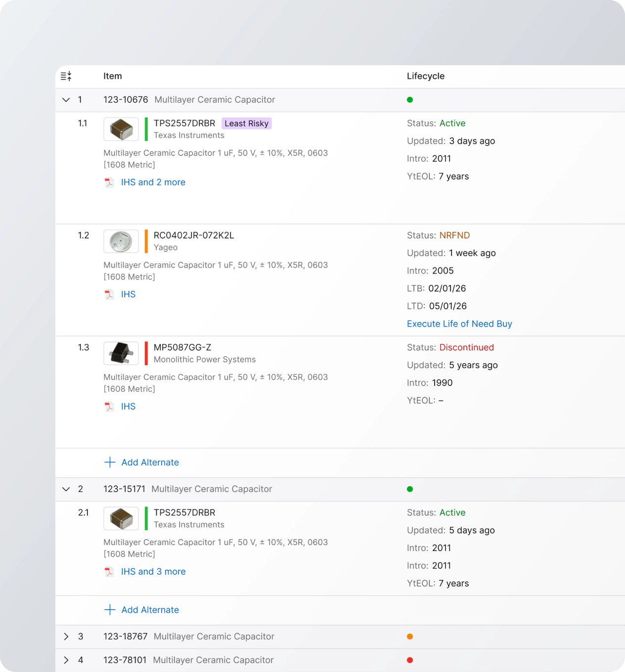This screenshot has height=672, width=625.
Task: Click plus icon under item 2.1
Action: pos(110,610)
